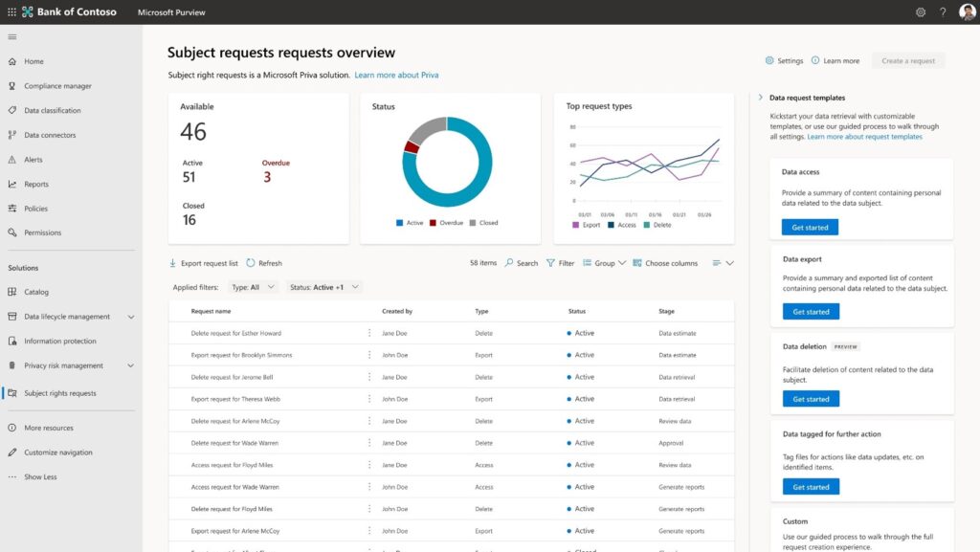Image resolution: width=980 pixels, height=552 pixels.
Task: Refresh the subject requests list
Action: (263, 262)
